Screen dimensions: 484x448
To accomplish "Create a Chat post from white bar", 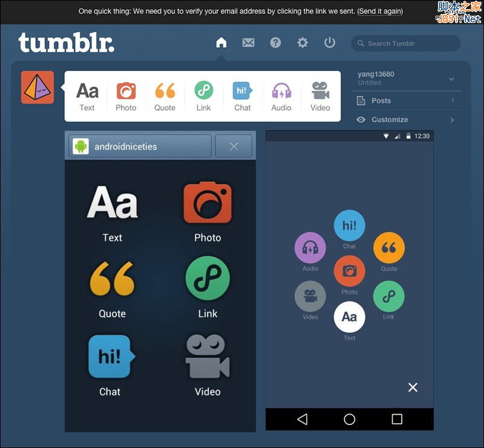I will tap(243, 96).
